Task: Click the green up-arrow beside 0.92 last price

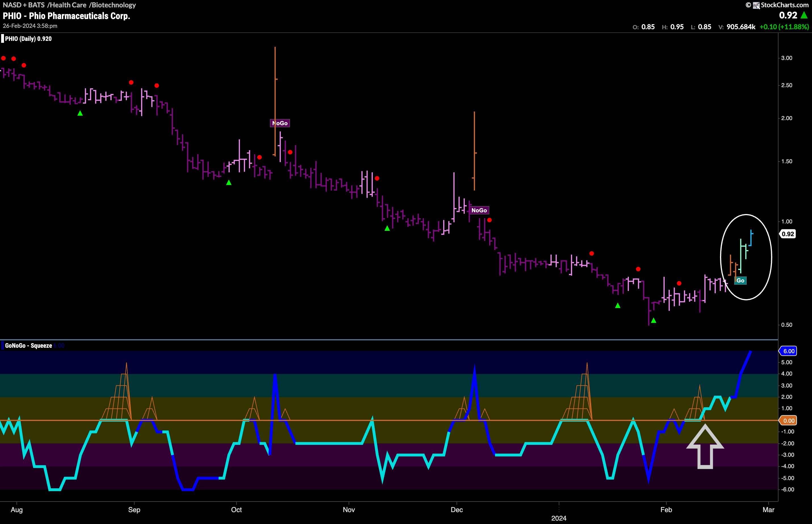Action: (x=804, y=15)
